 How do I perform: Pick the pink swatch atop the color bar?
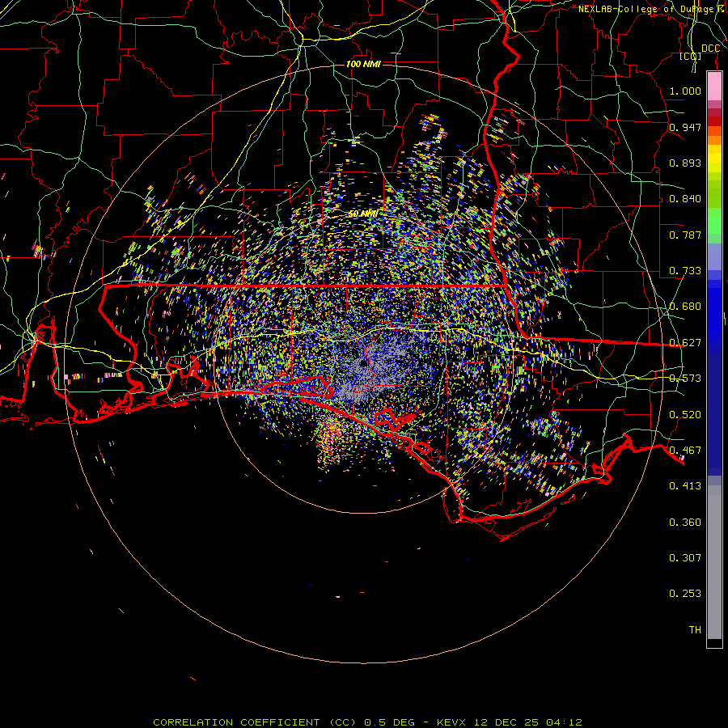(714, 87)
